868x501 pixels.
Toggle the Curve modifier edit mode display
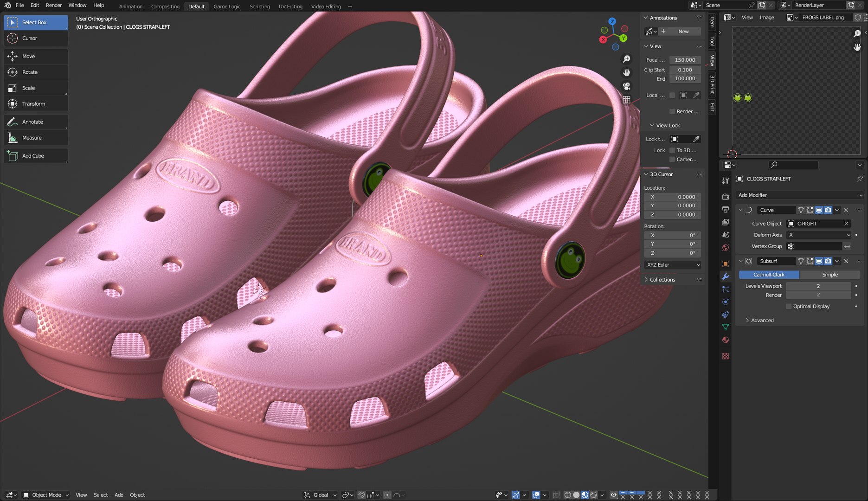[810, 210]
